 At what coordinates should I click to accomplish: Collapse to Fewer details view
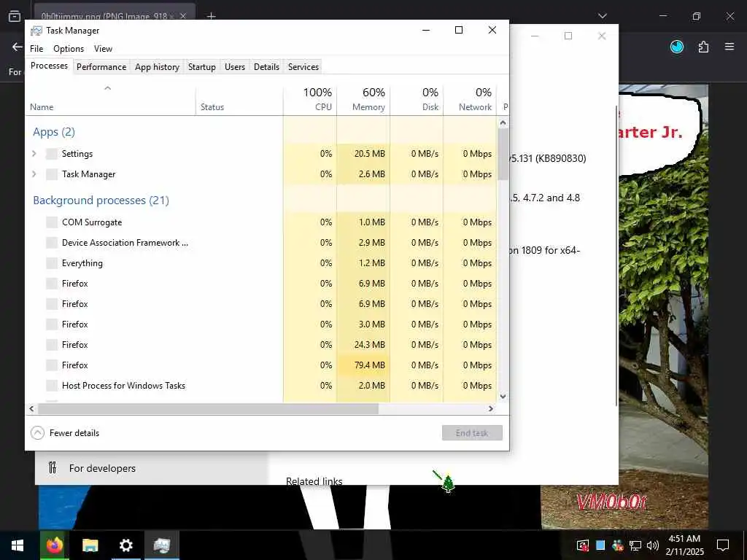click(65, 433)
